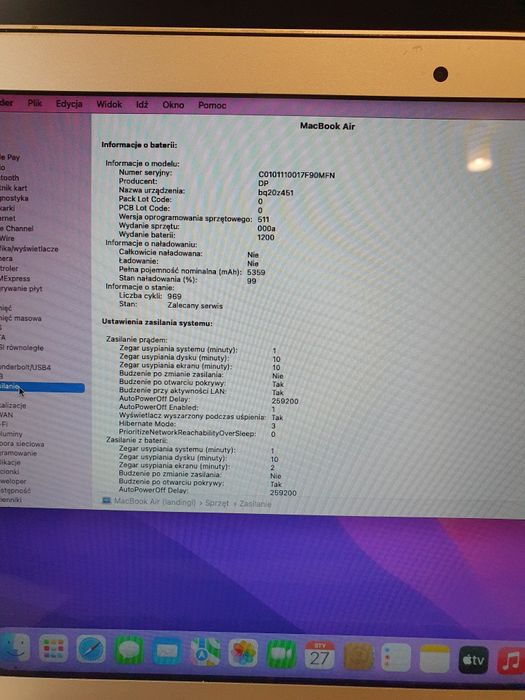Click device name value bq20z451
Image resolution: width=525 pixels, height=700 pixels.
[276, 193]
